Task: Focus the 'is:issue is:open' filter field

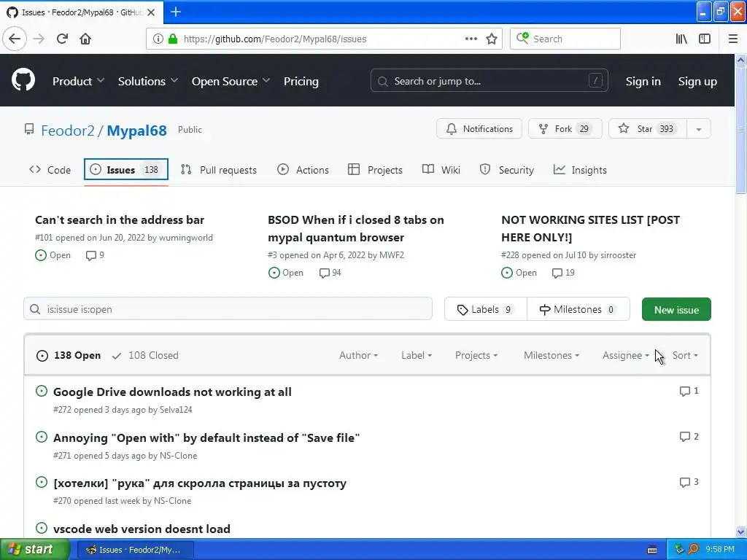Action: pos(228,309)
